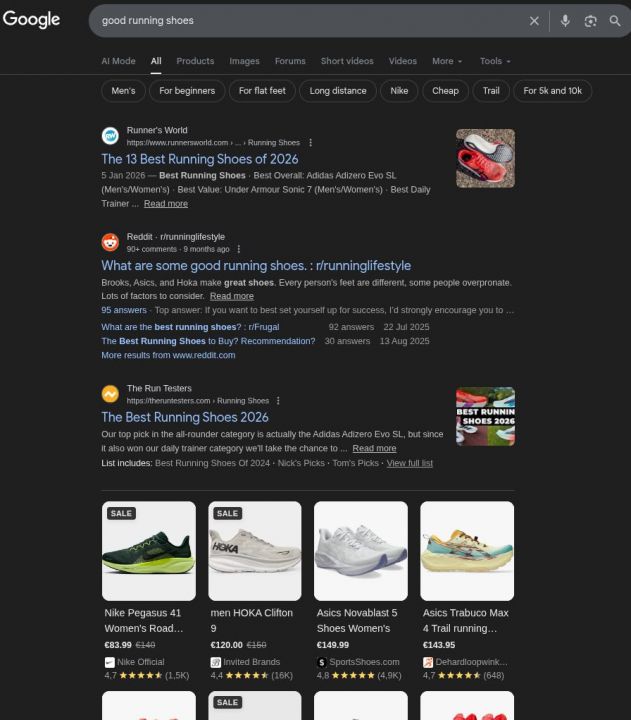This screenshot has height=720, width=631.
Task: Click SportsShoes.com store logo icon
Action: pos(321,662)
